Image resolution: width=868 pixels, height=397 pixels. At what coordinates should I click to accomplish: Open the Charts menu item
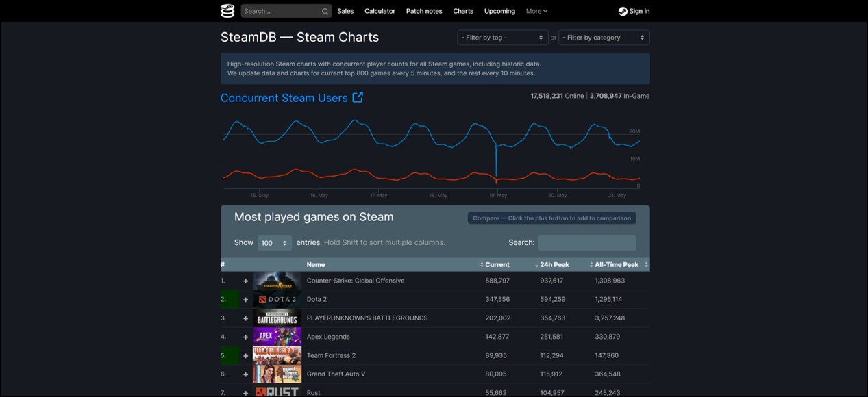pos(463,11)
